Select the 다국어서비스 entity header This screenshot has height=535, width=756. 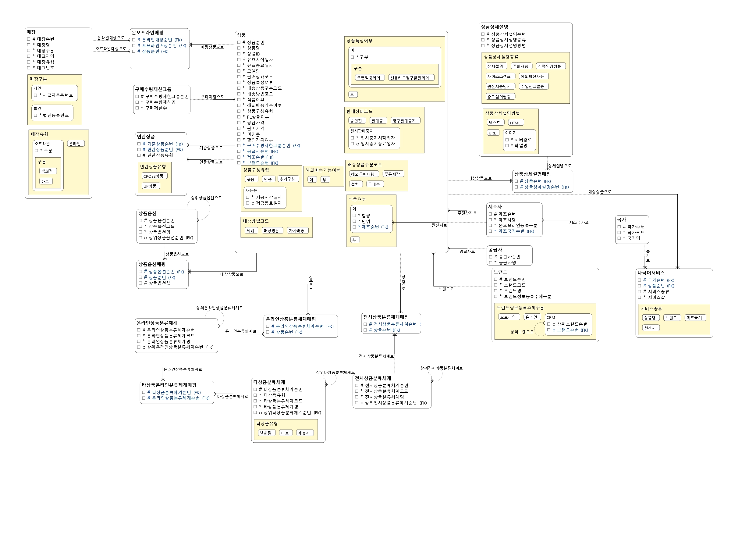[651, 273]
